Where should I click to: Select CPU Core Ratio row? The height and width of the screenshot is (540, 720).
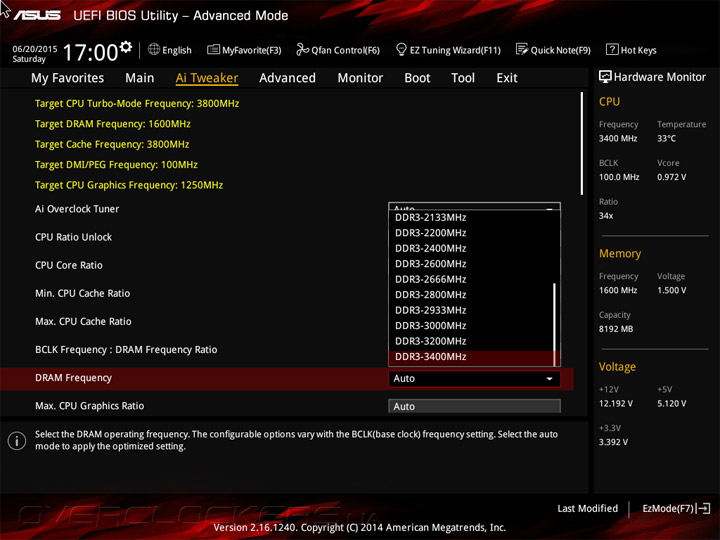[69, 265]
